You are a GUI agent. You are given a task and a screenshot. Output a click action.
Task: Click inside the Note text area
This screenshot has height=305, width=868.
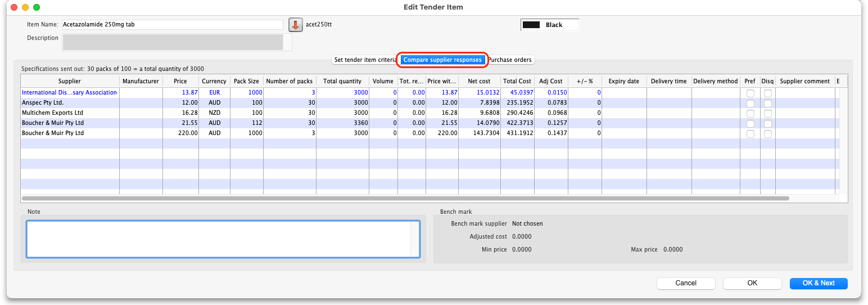tap(223, 239)
